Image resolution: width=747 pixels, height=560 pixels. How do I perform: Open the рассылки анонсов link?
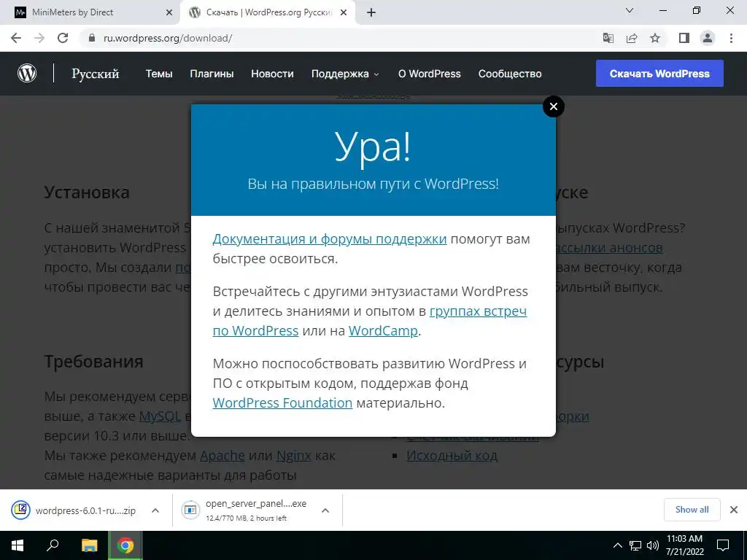coord(609,248)
